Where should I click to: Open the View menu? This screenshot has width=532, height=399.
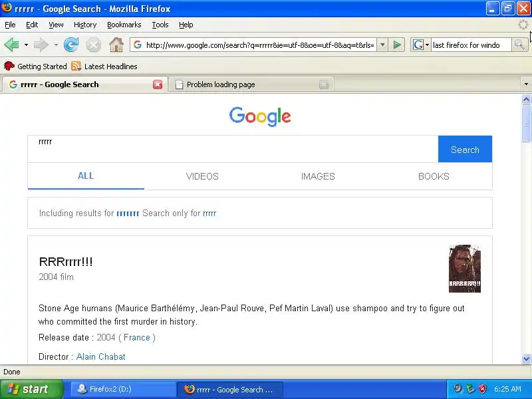click(x=56, y=25)
